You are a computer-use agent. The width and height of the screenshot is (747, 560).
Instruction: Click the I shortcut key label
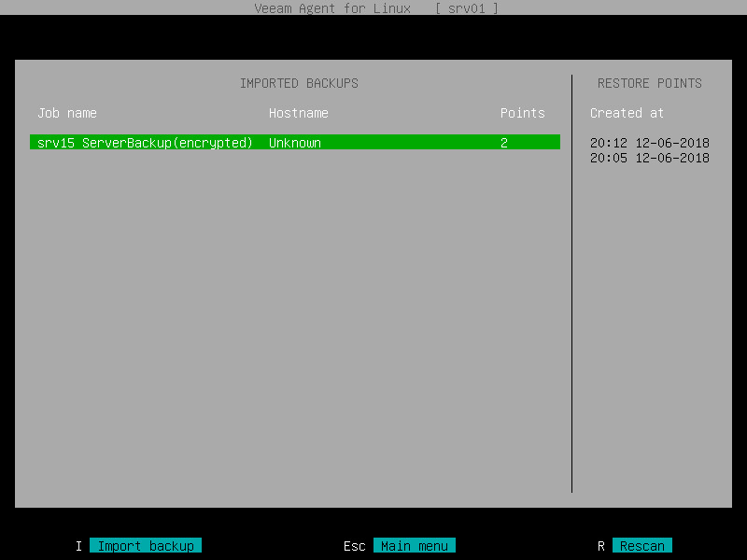78,546
